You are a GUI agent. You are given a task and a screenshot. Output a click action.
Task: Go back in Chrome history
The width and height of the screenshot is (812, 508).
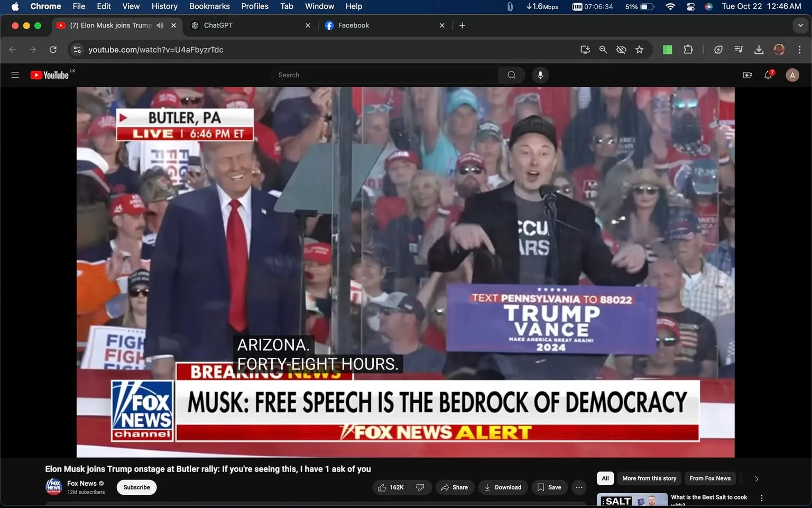pos(13,50)
